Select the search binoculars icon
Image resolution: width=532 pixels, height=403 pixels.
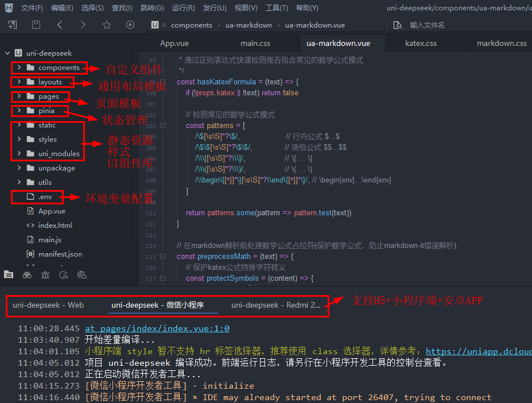(26, 276)
